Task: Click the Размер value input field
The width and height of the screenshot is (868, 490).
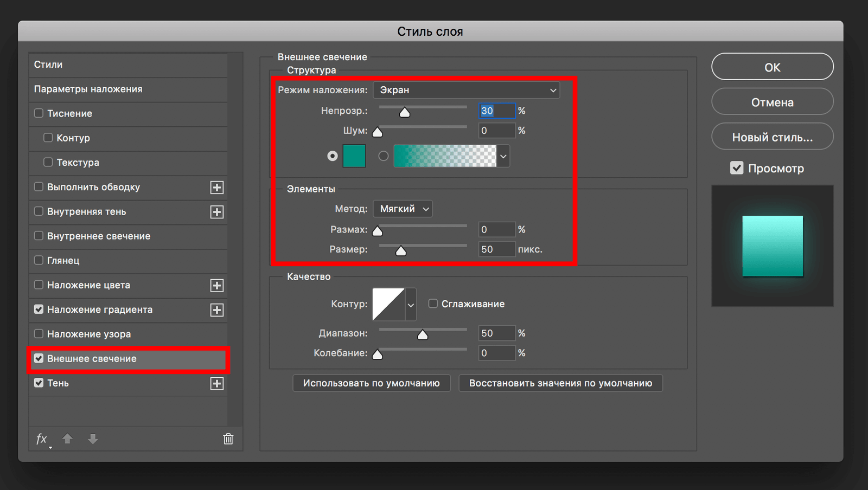Action: pyautogui.click(x=496, y=249)
